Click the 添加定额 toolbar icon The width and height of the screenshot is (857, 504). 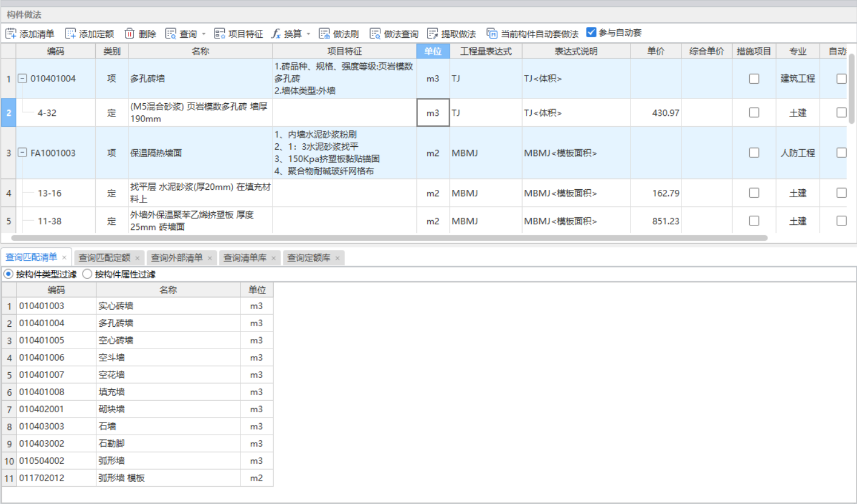pos(71,34)
